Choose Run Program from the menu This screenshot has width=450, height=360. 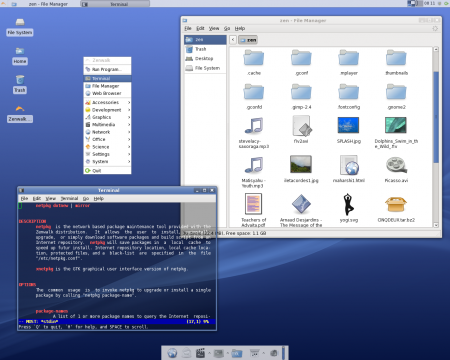pyautogui.click(x=107, y=69)
